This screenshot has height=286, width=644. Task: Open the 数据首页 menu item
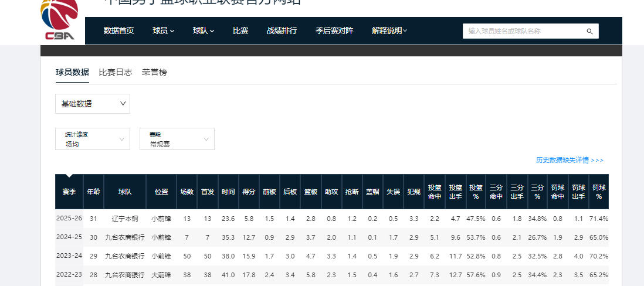point(118,30)
